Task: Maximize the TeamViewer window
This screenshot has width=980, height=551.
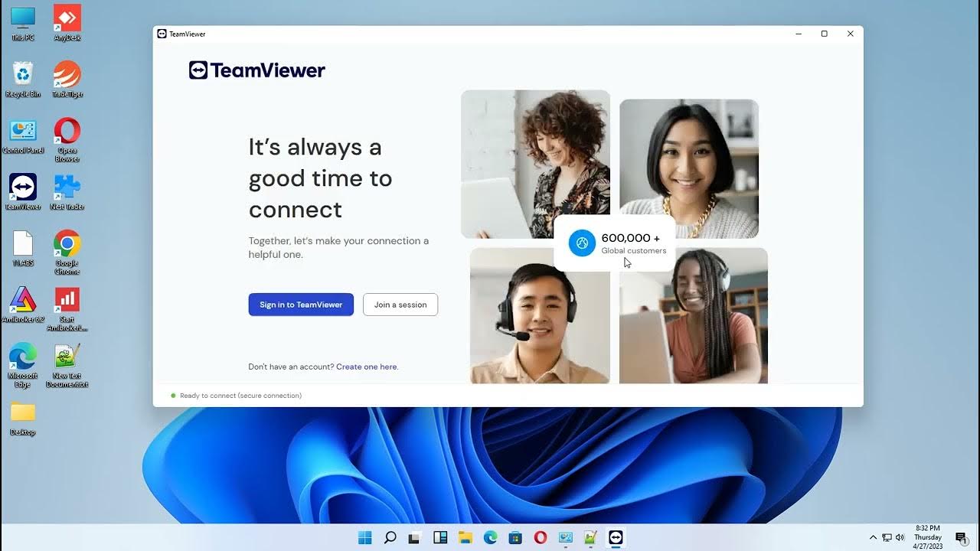Action: click(x=825, y=34)
